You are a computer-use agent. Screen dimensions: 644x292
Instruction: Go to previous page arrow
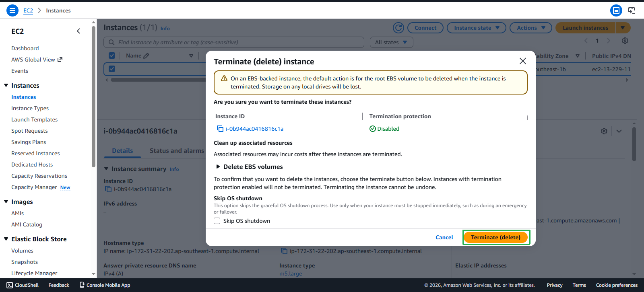coord(586,41)
